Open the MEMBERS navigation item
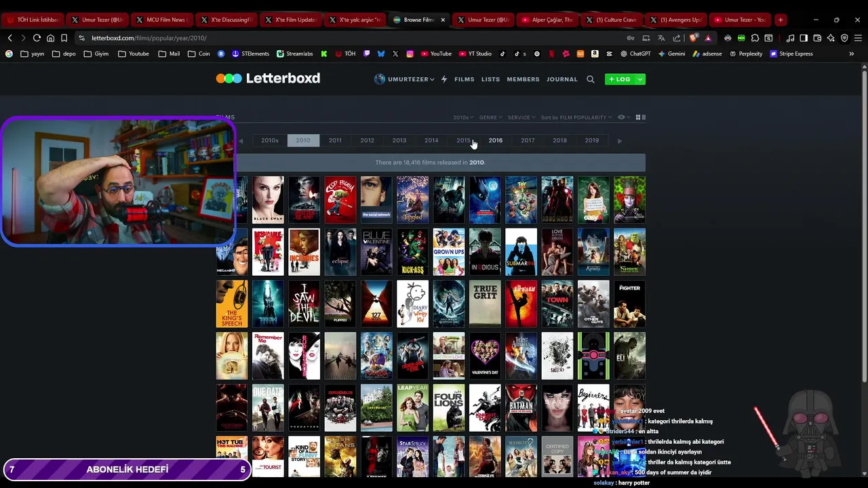The height and width of the screenshot is (488, 868). point(523,79)
